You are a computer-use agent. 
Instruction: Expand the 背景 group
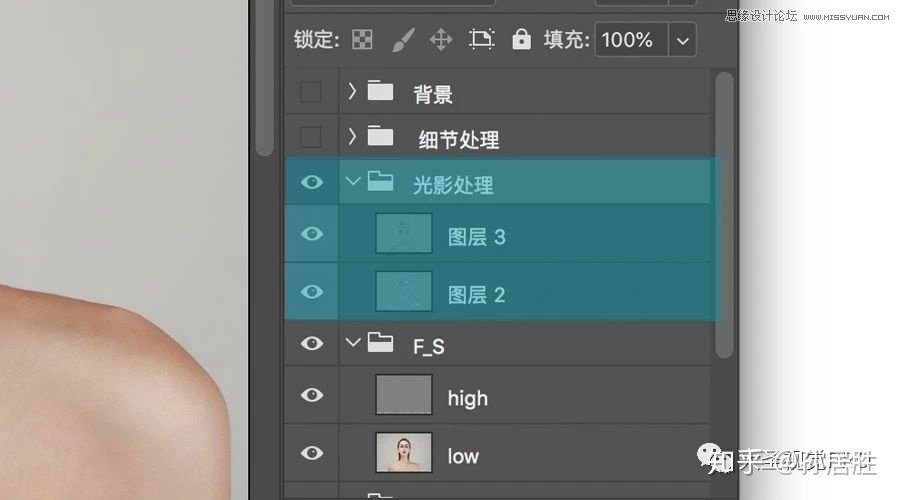click(x=352, y=91)
